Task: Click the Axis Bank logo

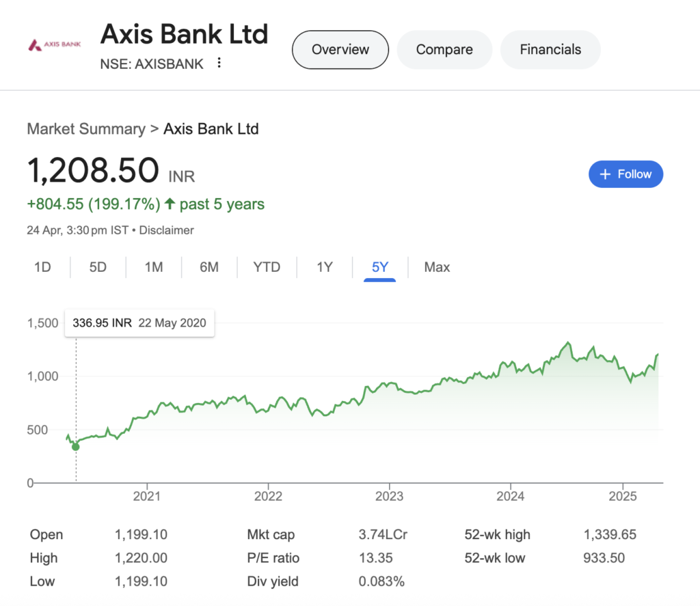Action: pyautogui.click(x=55, y=44)
